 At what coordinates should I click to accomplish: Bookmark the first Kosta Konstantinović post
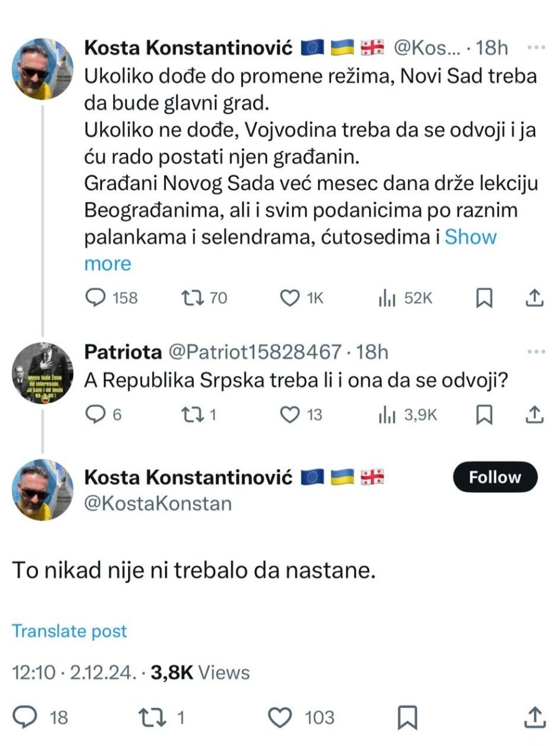(484, 299)
